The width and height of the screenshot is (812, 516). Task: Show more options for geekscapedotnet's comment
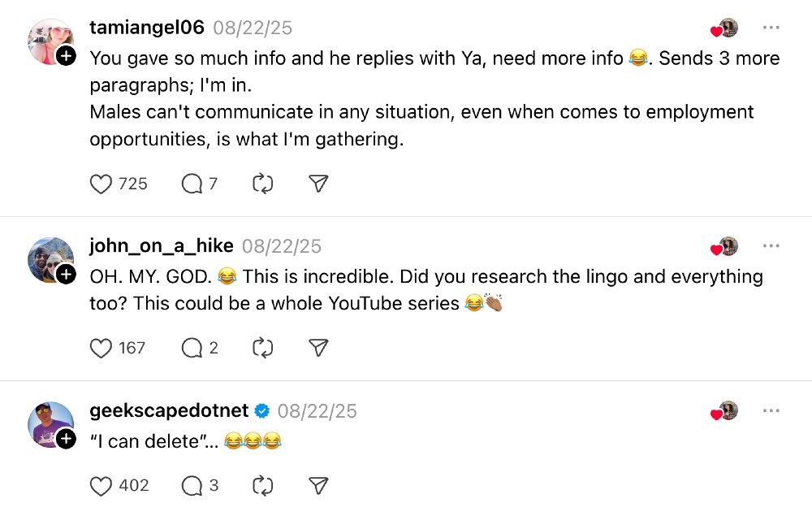(771, 411)
